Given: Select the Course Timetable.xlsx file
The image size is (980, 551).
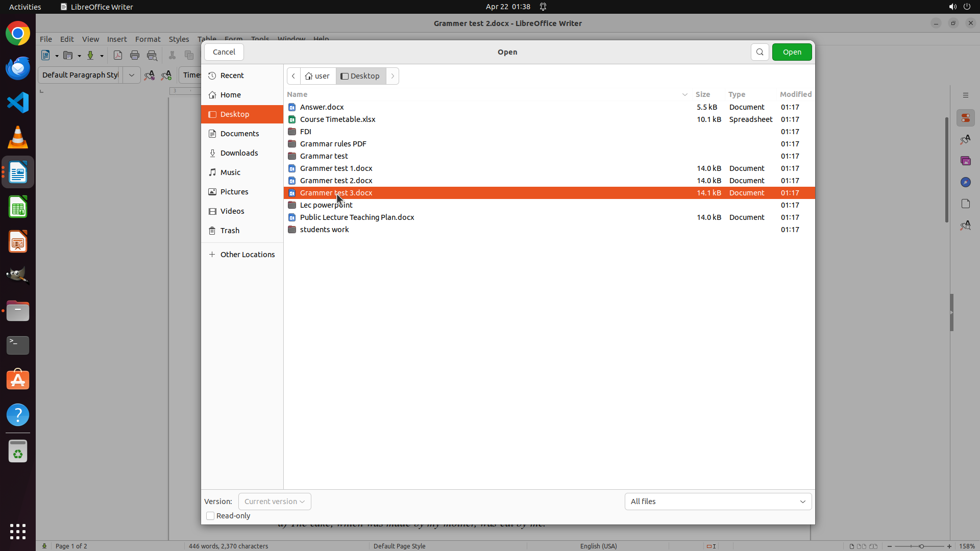Looking at the screenshot, I should click(337, 119).
